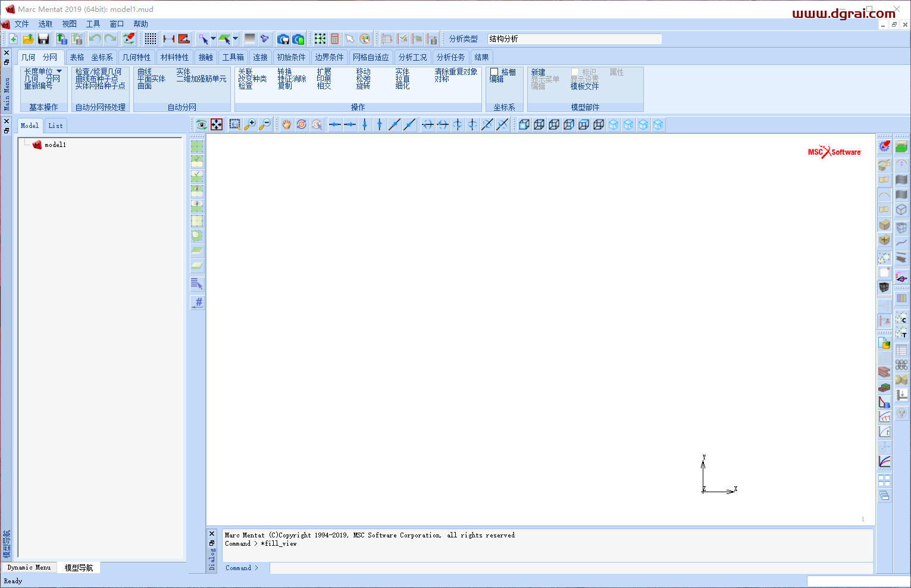Open the 帮助 menu

141,24
